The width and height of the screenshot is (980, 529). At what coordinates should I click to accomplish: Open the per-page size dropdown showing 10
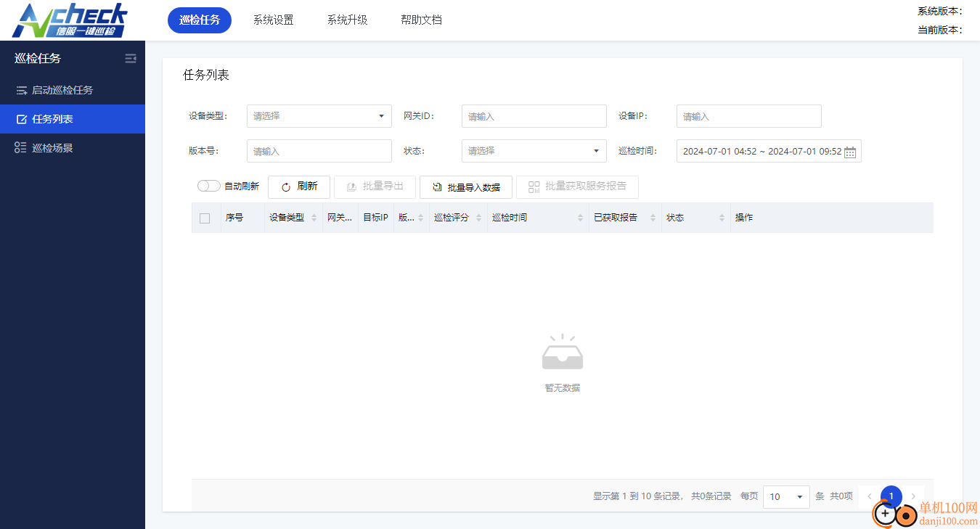click(787, 496)
